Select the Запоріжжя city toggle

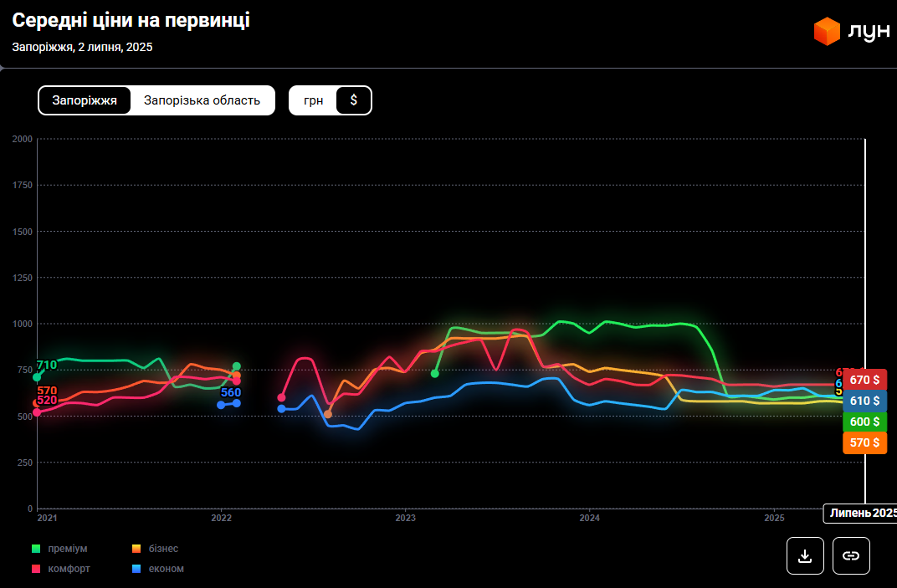(x=85, y=100)
